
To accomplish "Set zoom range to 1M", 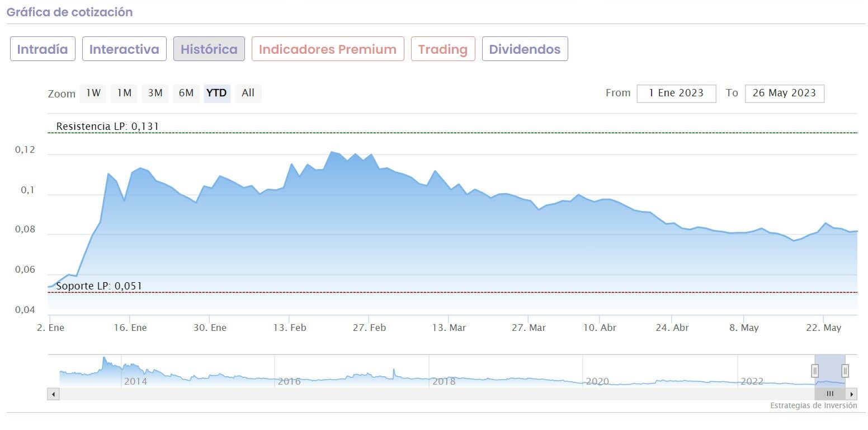I will coord(124,93).
